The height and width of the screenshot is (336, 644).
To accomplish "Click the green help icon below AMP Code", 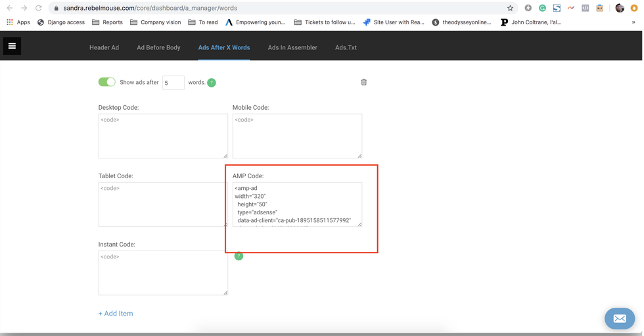I will (x=239, y=256).
